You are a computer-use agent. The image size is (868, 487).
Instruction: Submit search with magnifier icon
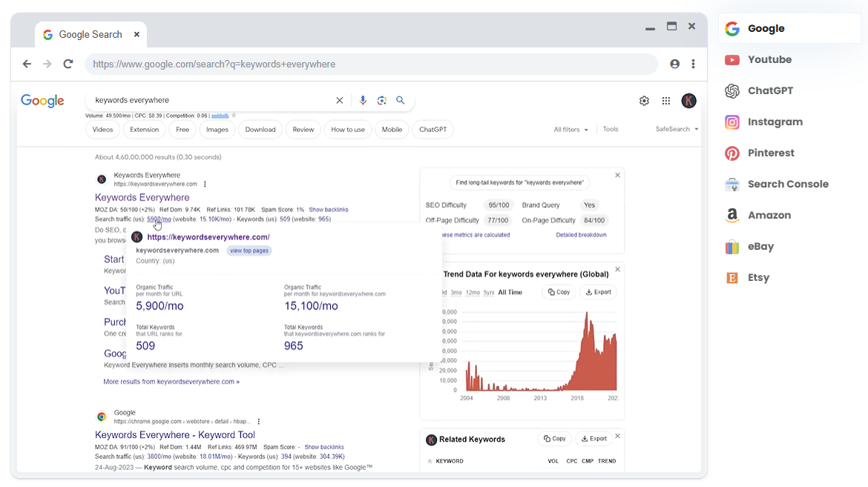400,100
